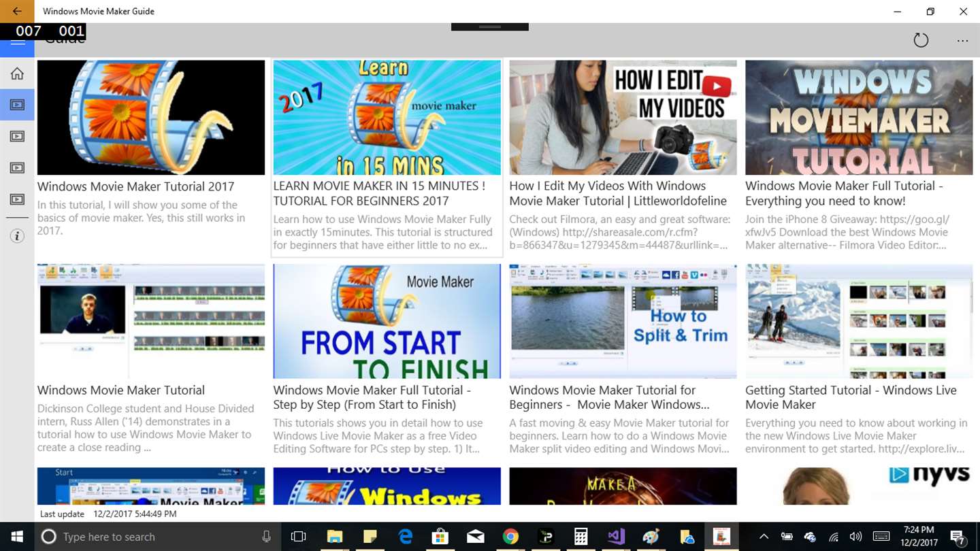Viewport: 980px width, 551px height.
Task: Open touch keyboard from system tray
Action: pos(881,537)
